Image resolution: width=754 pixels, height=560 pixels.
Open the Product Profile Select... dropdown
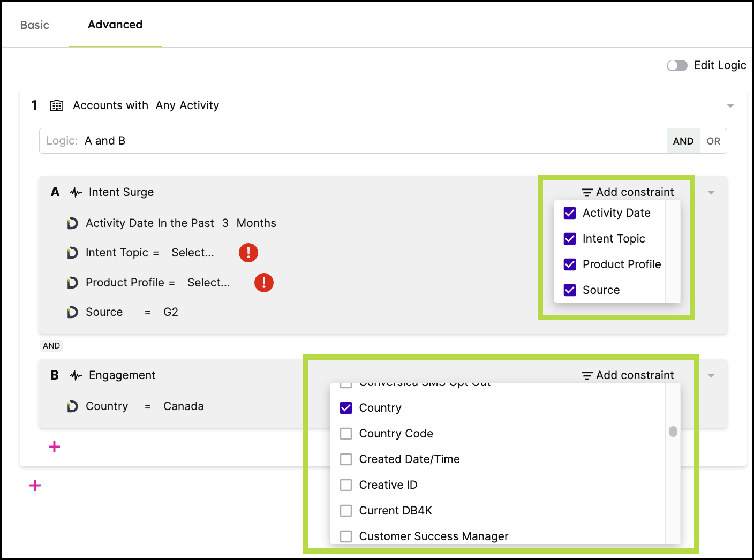click(x=209, y=283)
